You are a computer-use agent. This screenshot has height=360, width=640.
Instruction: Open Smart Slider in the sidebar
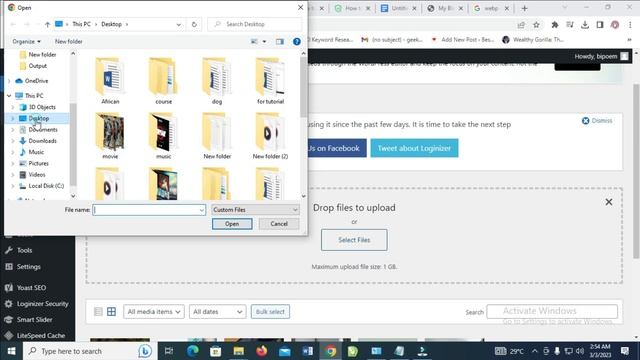click(34, 320)
